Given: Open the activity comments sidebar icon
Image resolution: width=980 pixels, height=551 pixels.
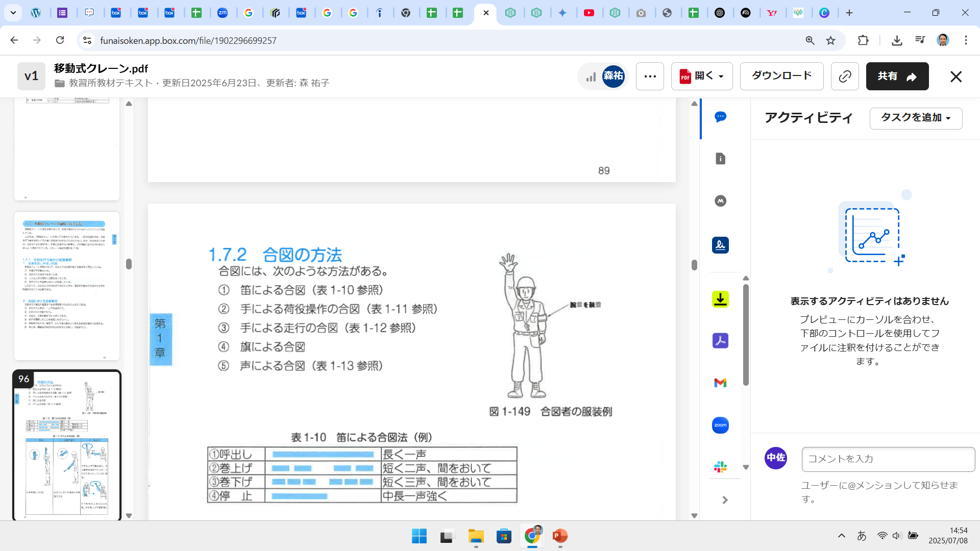Looking at the screenshot, I should (x=720, y=117).
